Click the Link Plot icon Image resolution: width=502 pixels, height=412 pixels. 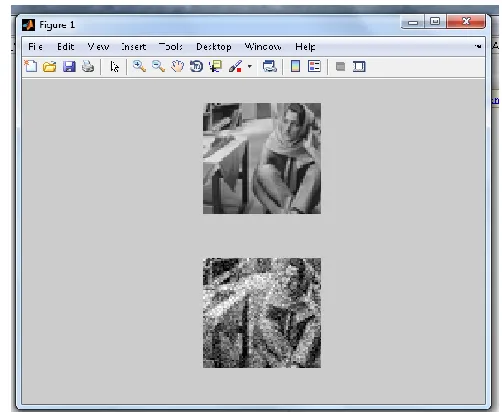coord(269,66)
